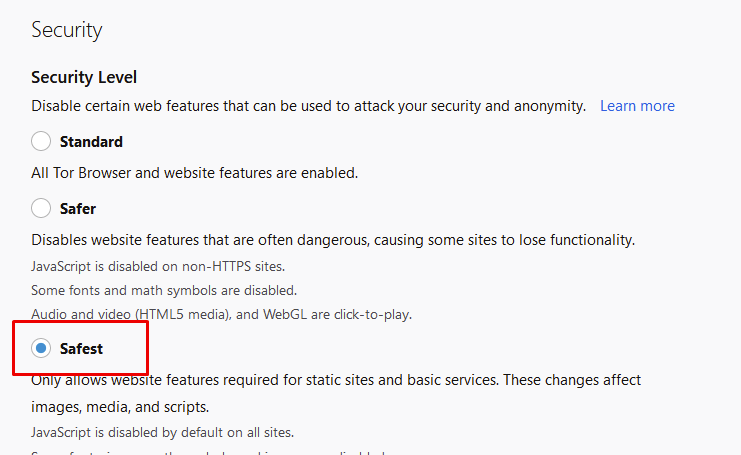Click the Security Level subheading

pyautogui.click(x=84, y=77)
